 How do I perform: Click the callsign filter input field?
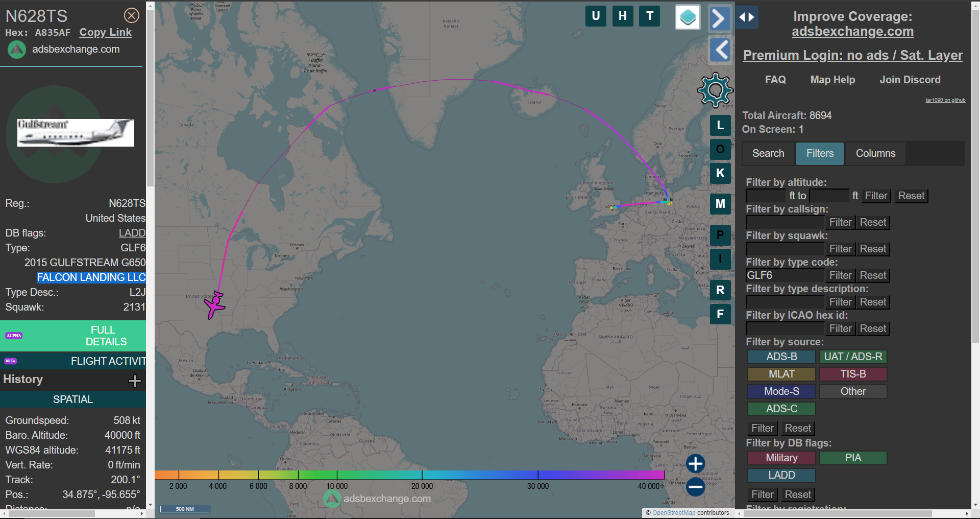point(785,222)
